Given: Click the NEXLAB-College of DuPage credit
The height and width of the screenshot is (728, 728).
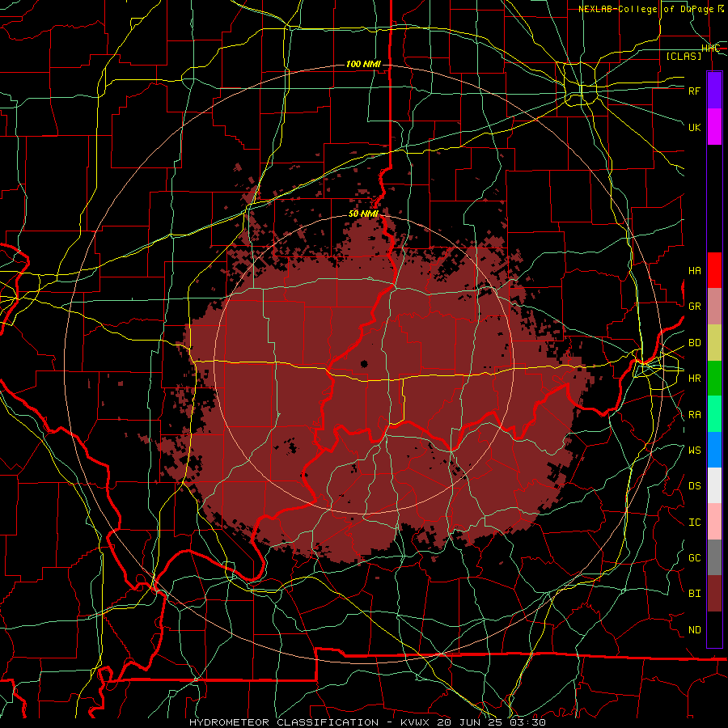Looking at the screenshot, I should click(651, 9).
